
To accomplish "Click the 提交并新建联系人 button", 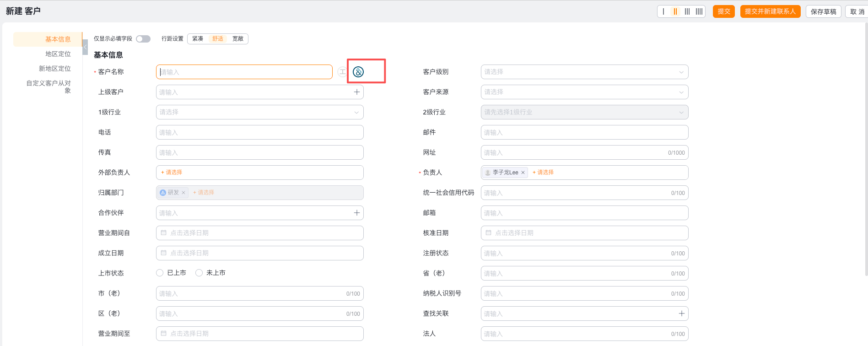I will 770,11.
